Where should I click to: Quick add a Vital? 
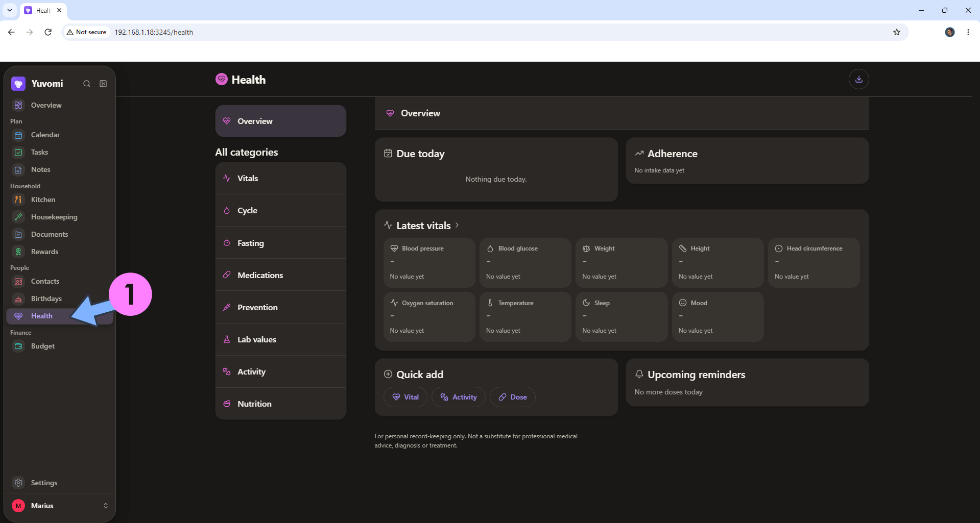[405, 397]
